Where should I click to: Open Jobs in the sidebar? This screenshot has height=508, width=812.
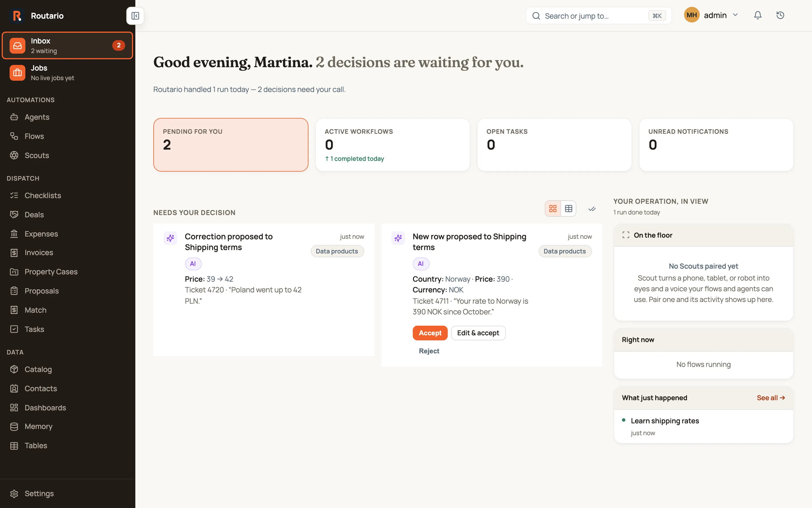coord(67,73)
